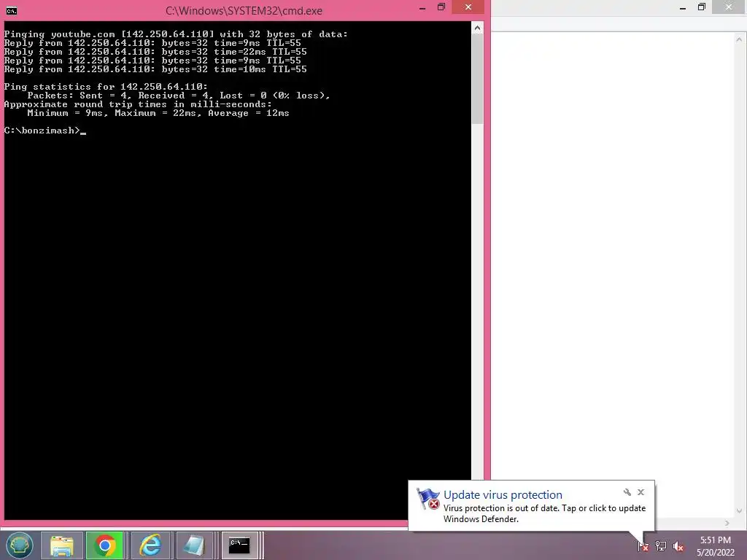
Task: Select the cmd.exe taskbar button
Action: pos(239,545)
